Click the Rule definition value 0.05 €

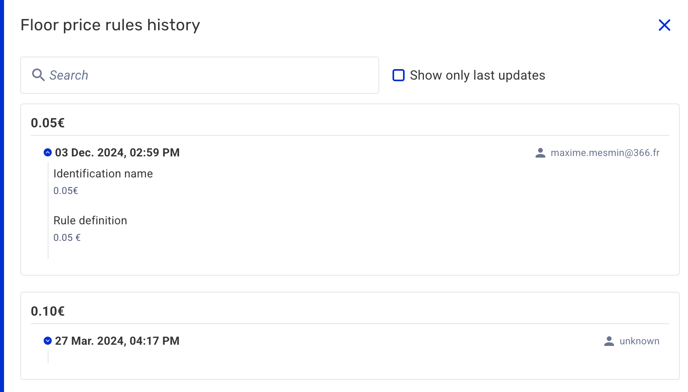[67, 237]
